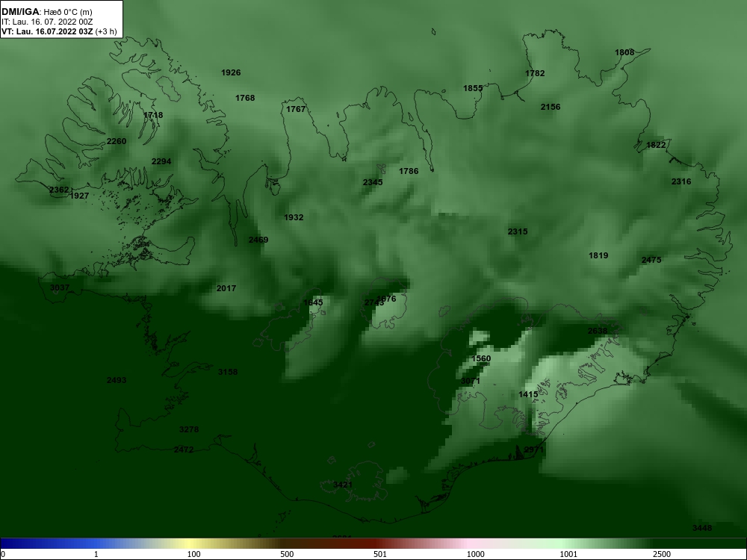This screenshot has height=560, width=747.
Task: Click the map value 2345
Action: 373,182
